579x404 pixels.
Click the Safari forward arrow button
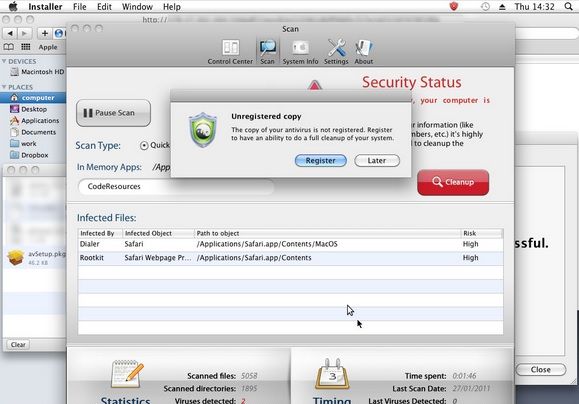pyautogui.click(x=24, y=33)
